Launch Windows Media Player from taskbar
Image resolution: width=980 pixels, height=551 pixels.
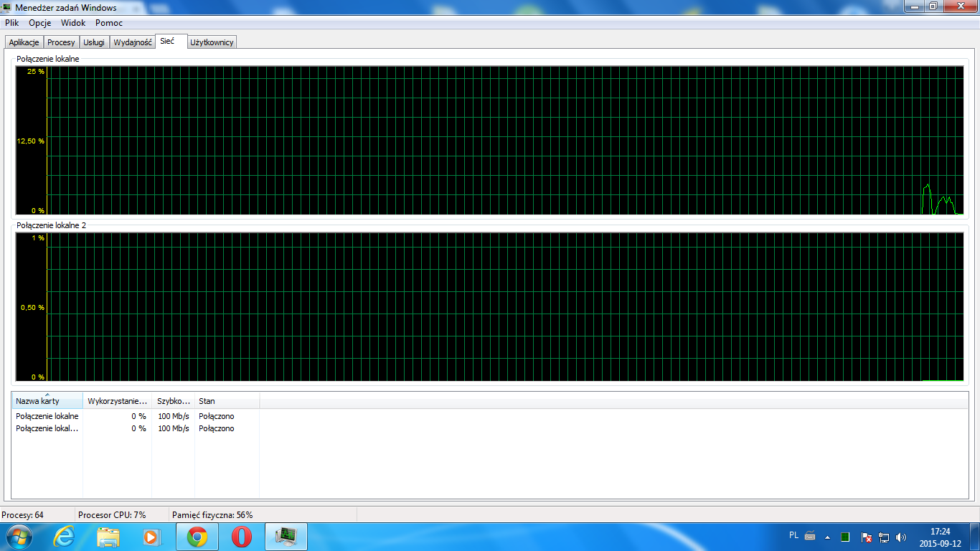click(151, 537)
